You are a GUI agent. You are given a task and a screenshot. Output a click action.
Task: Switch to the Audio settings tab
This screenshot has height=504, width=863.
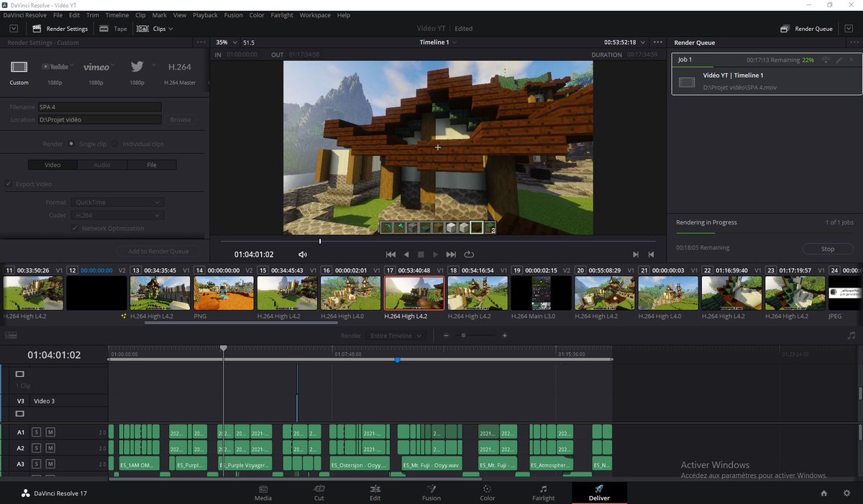pyautogui.click(x=102, y=165)
